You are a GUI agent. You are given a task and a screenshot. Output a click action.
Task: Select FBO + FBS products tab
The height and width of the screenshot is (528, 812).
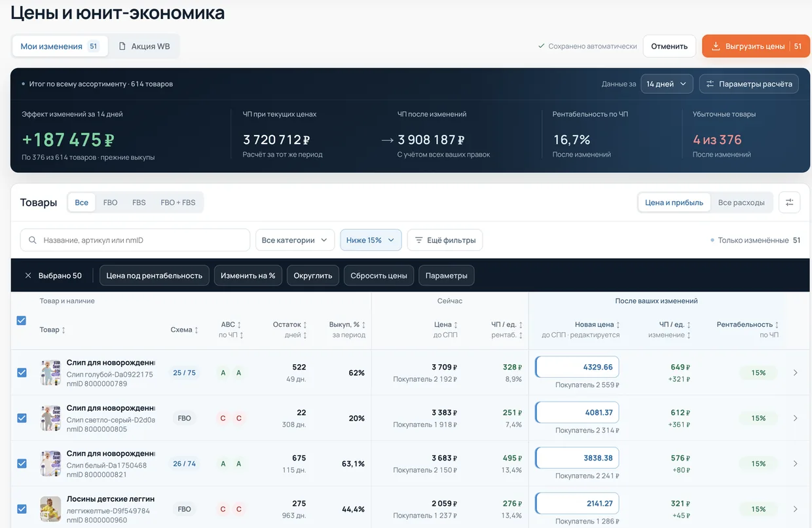(x=178, y=202)
